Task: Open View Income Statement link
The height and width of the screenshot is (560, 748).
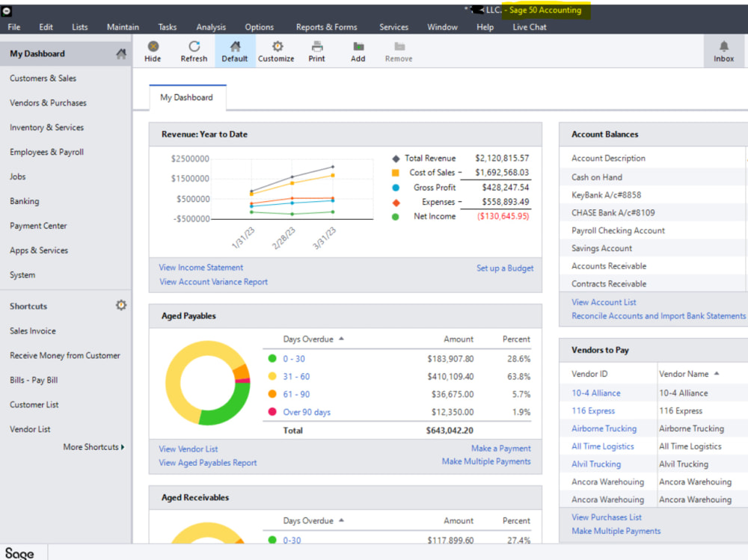Action: click(200, 268)
